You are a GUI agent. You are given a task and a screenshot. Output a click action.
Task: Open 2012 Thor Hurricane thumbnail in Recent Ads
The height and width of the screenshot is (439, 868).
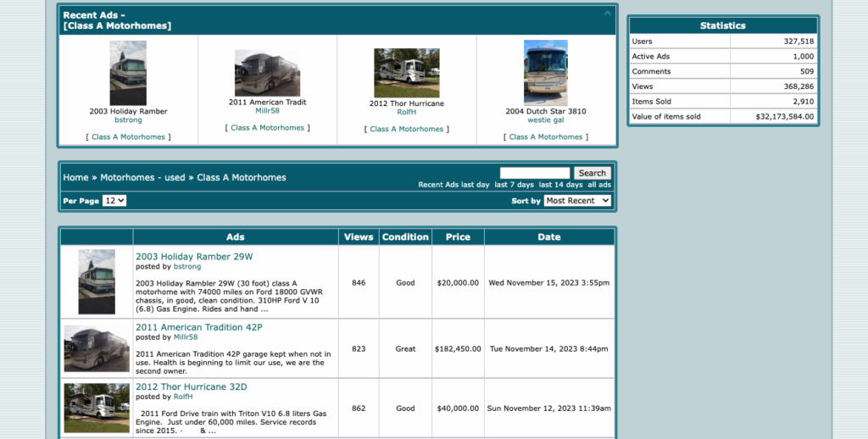pyautogui.click(x=406, y=73)
